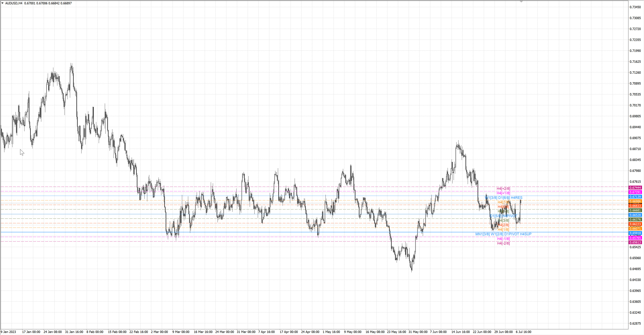The image size is (644, 335).
Task: Click the 0.73450 value on price axis
Action: 635,7
